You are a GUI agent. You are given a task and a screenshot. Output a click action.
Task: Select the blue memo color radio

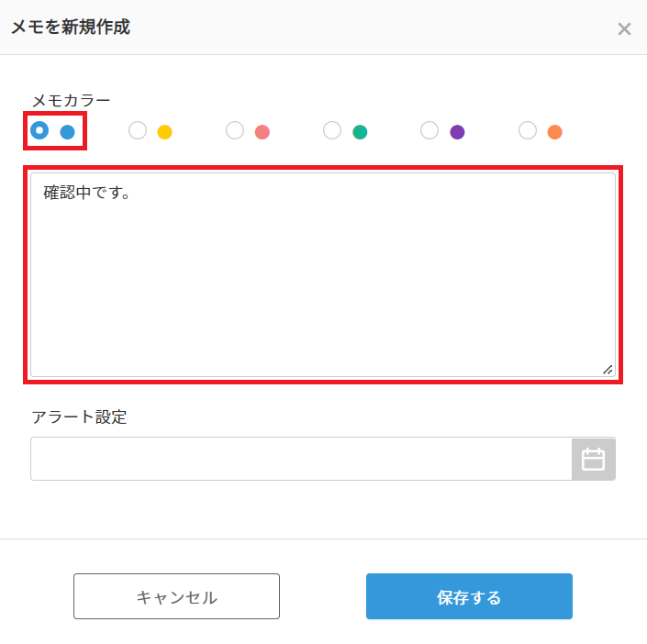(39, 130)
